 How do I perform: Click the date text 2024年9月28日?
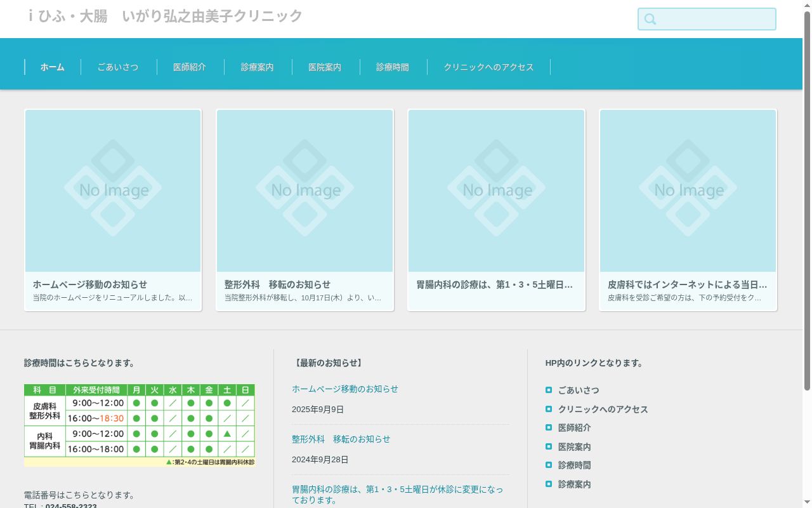320,460
